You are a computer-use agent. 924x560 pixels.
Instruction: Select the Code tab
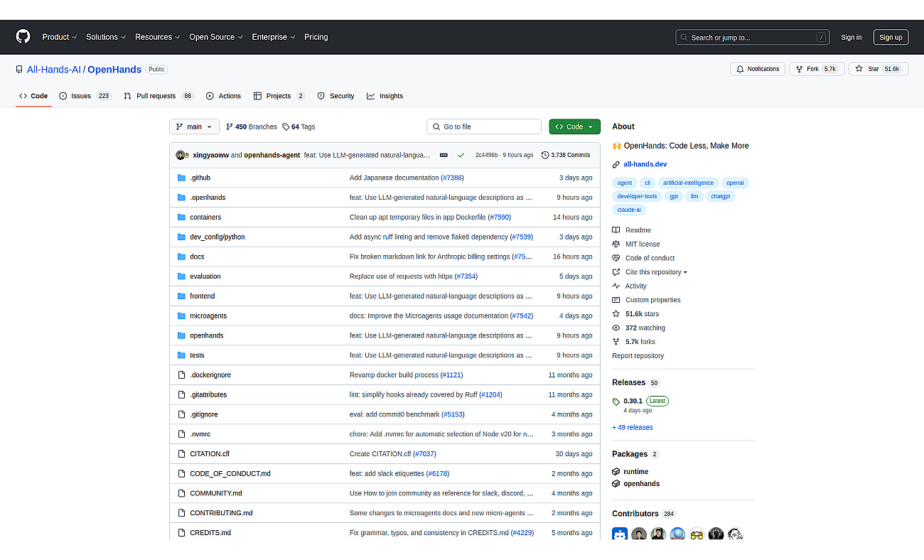33,96
